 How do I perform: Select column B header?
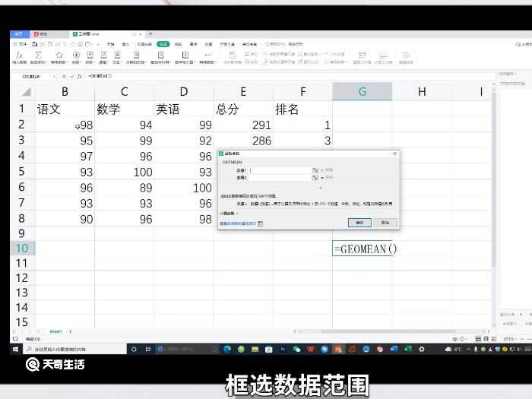click(65, 92)
